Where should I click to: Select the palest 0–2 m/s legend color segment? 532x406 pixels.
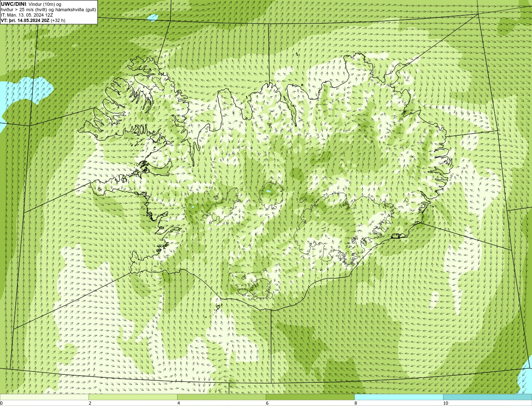point(44,397)
